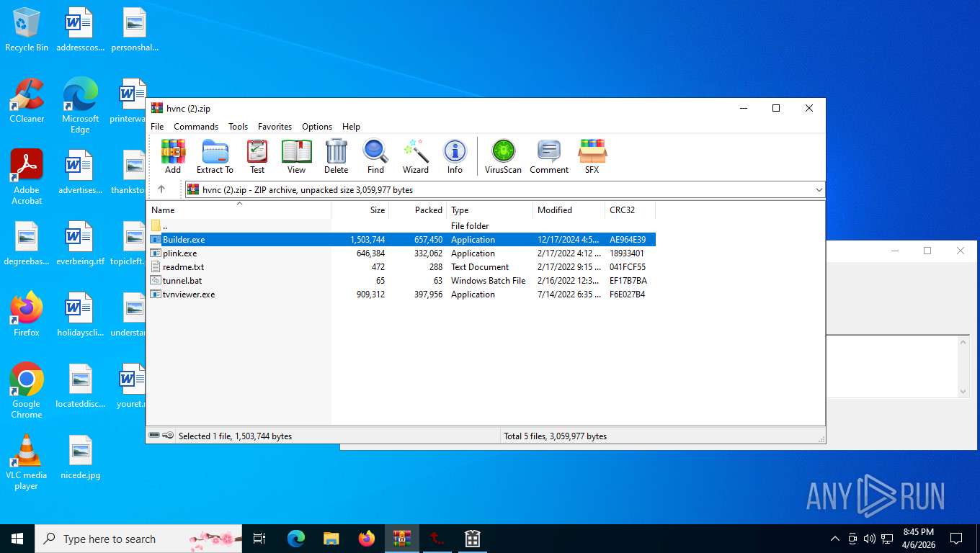This screenshot has height=553, width=980.
Task: Select degreebas... desktop image file
Action: point(27,243)
